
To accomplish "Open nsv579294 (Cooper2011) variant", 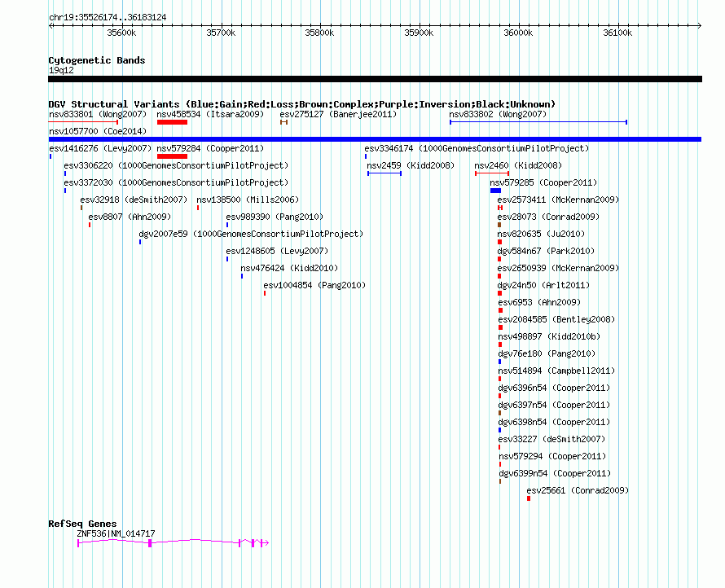I will [x=552, y=456].
